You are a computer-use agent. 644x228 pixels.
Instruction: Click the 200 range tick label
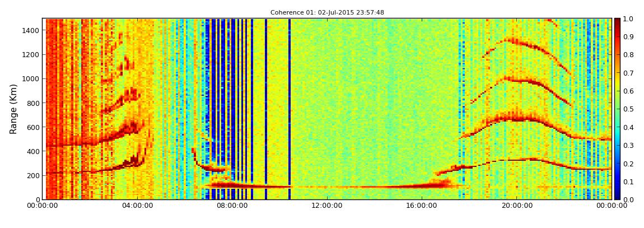pos(34,175)
